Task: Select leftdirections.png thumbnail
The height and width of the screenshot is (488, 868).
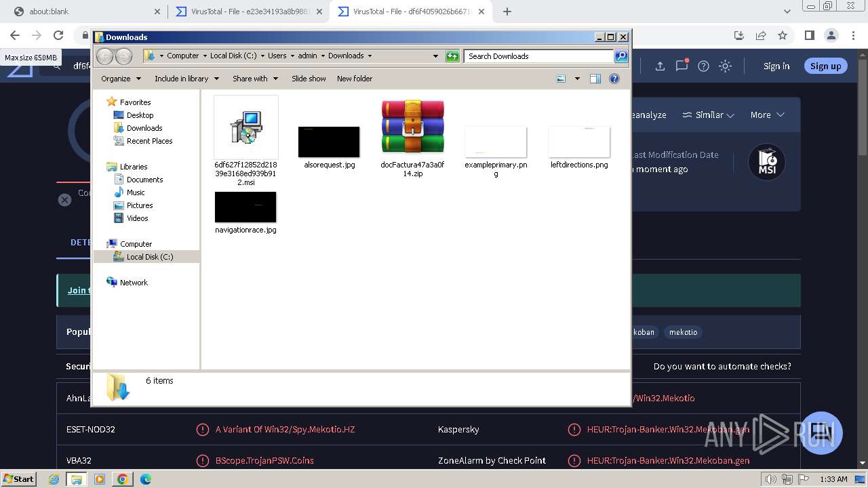Action: click(x=579, y=147)
